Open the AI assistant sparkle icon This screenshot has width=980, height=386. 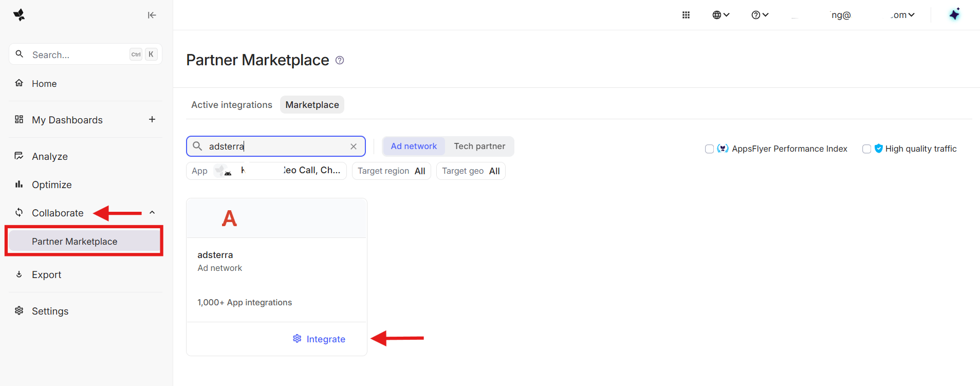[x=955, y=14]
